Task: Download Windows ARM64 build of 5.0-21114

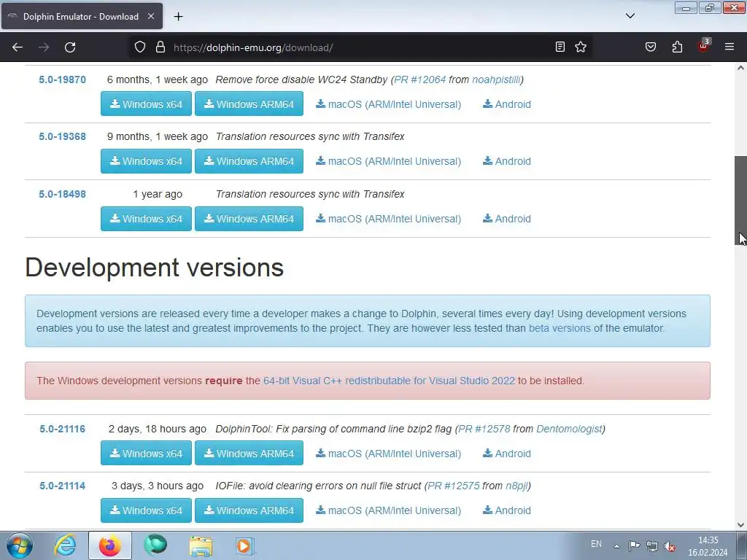Action: [249, 510]
